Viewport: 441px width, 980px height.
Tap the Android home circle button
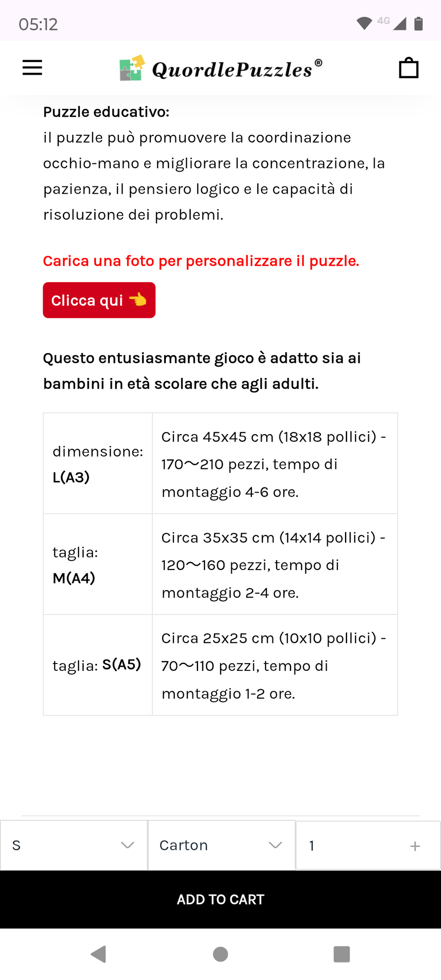click(x=220, y=954)
